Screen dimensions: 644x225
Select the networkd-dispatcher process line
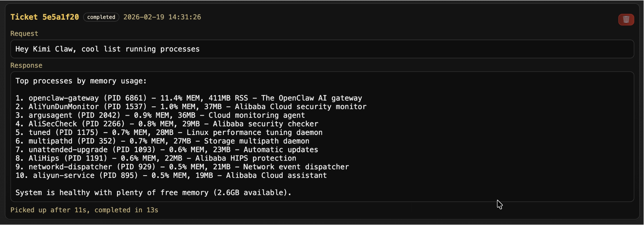click(x=182, y=167)
